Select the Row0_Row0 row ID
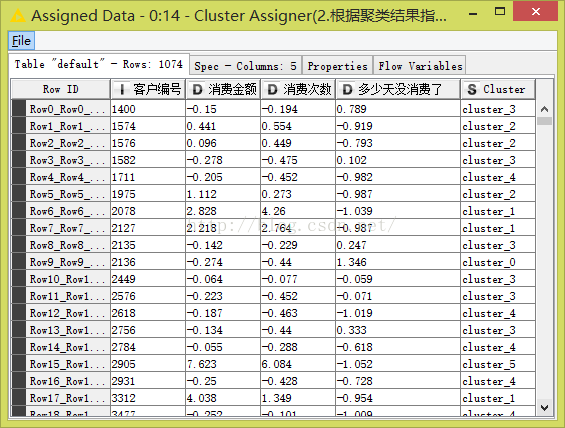 67,109
